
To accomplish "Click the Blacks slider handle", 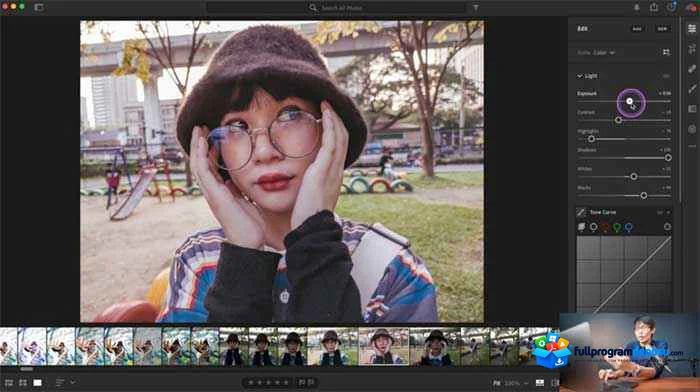I will [643, 196].
